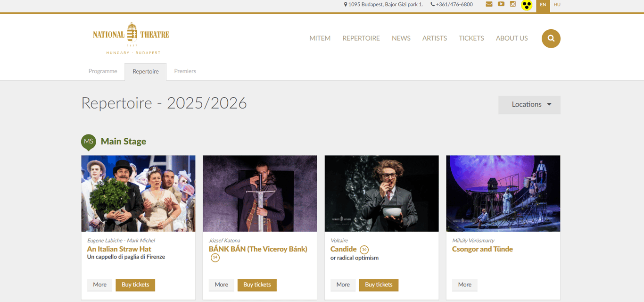Viewport: 644px width, 302px height.
Task: Click subtitle or radical optimism
Action: (x=355, y=258)
